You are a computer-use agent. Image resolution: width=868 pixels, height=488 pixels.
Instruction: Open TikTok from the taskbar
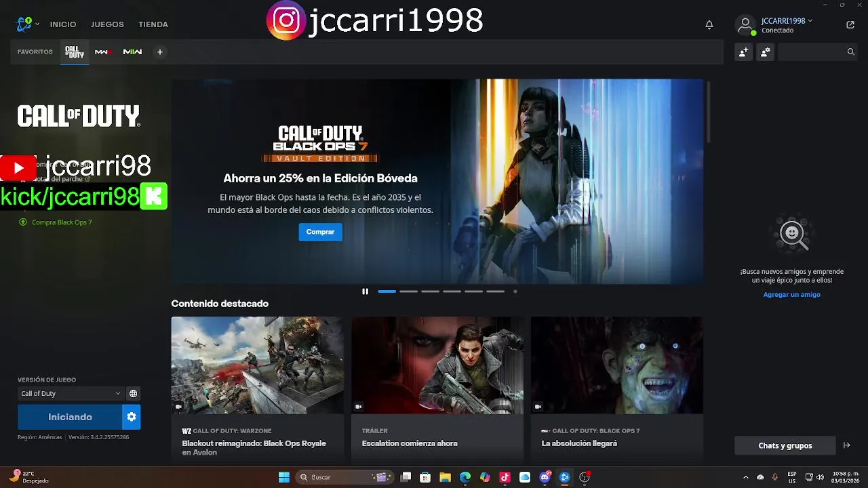505,477
